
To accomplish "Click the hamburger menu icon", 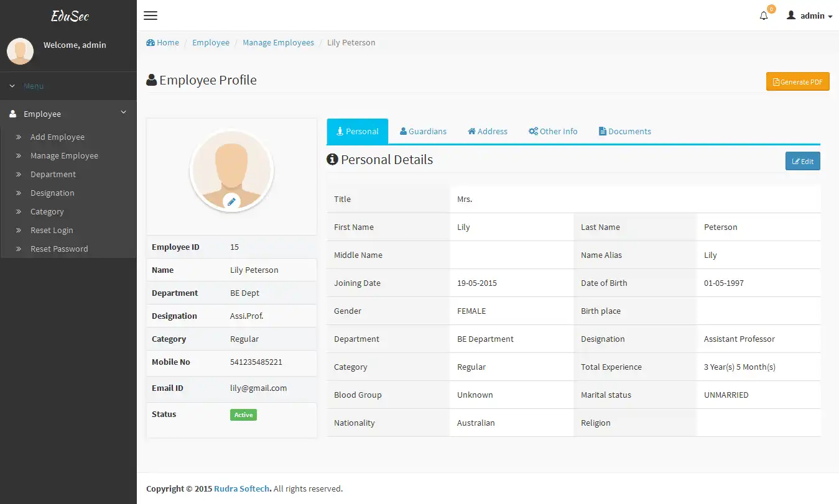I will click(x=150, y=16).
